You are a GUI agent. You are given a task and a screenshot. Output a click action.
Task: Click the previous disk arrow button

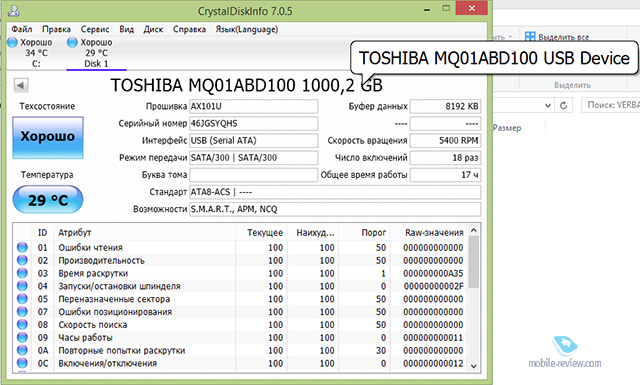click(x=20, y=86)
